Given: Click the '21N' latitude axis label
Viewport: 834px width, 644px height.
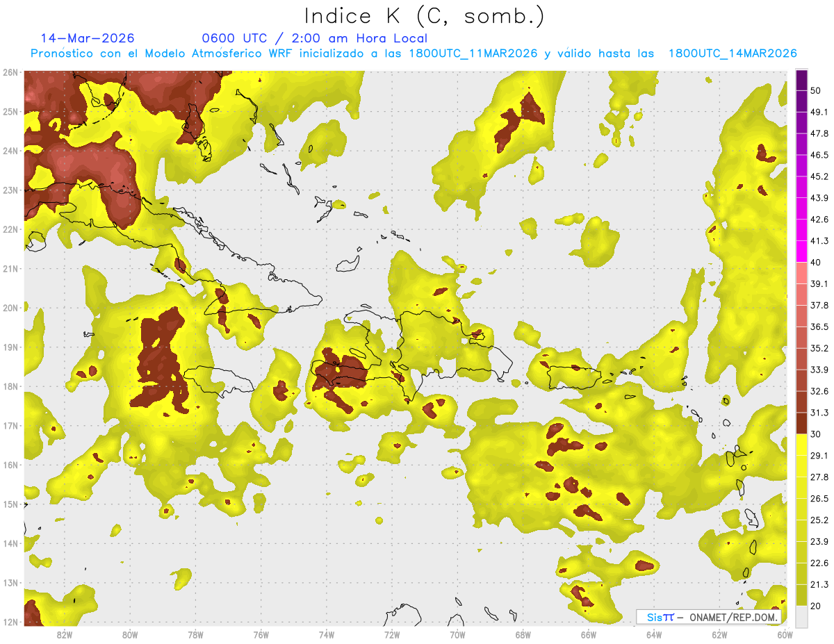Looking at the screenshot, I should [x=10, y=269].
